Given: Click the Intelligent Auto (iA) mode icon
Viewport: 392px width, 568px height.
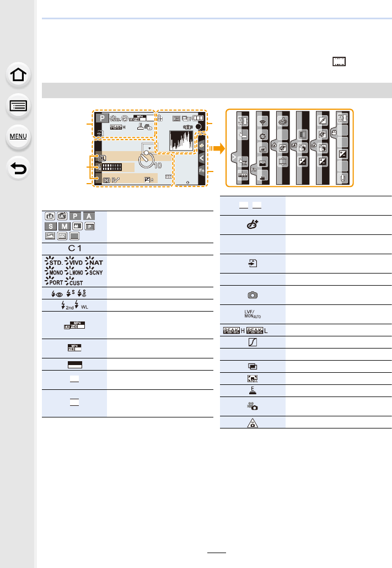Looking at the screenshot, I should pyautogui.click(x=50, y=216).
